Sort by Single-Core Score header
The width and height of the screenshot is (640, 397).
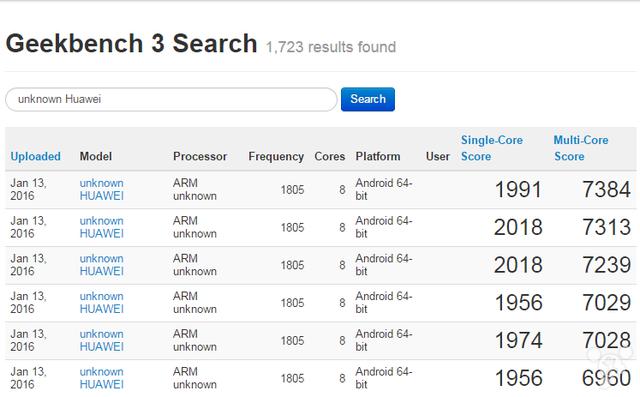pos(492,148)
